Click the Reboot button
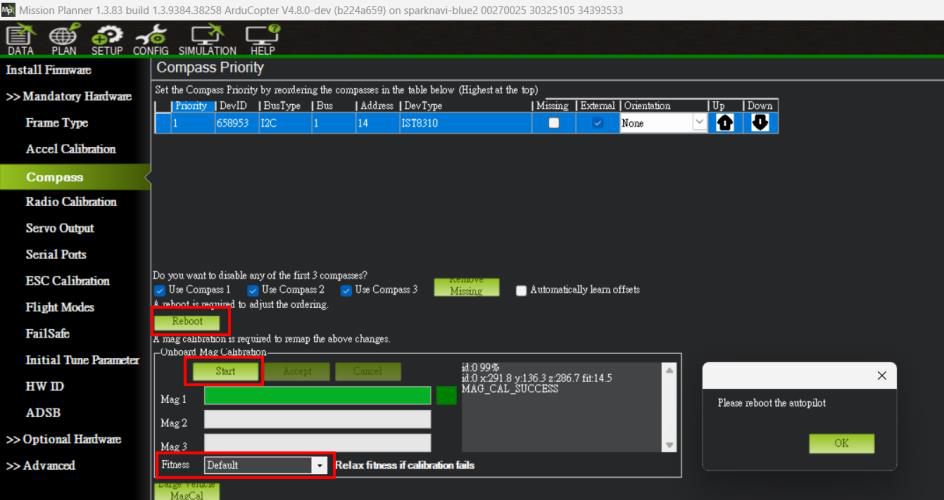The width and height of the screenshot is (944, 500). (187, 322)
